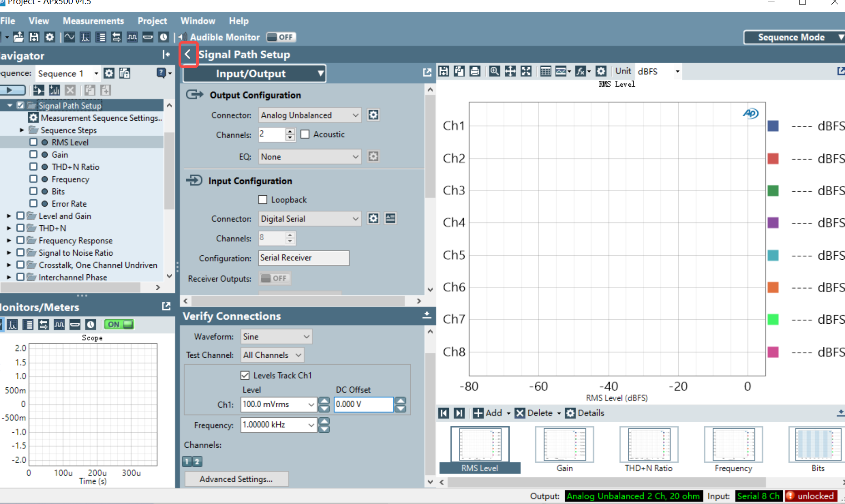The image size is (845, 504).
Task: Open sequence settings gear next to Sequence 1
Action: (x=109, y=73)
